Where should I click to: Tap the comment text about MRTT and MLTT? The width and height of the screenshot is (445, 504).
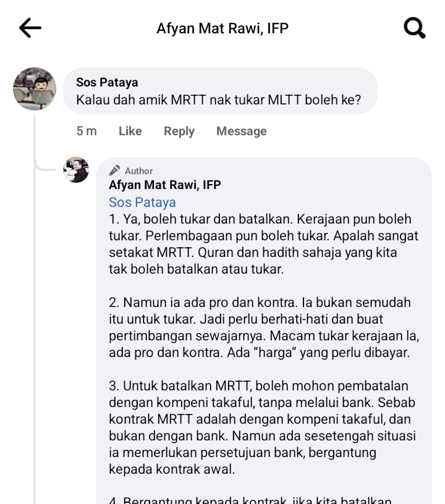[x=219, y=99]
